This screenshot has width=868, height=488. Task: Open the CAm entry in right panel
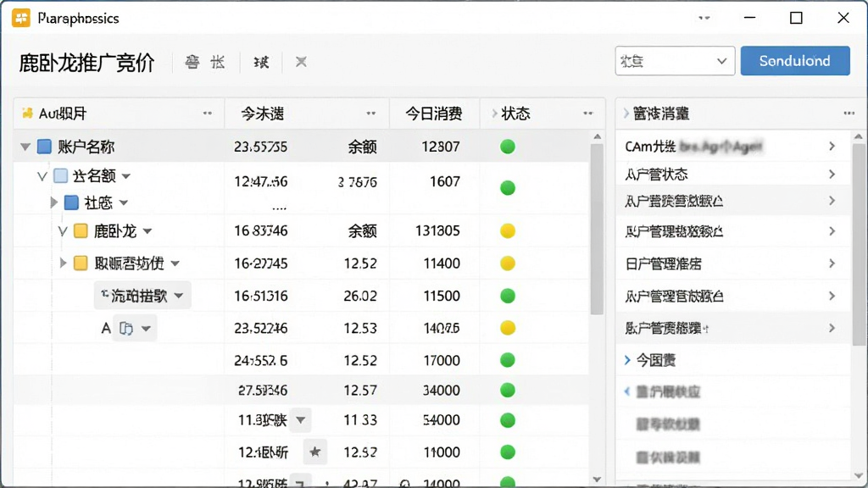coord(732,146)
